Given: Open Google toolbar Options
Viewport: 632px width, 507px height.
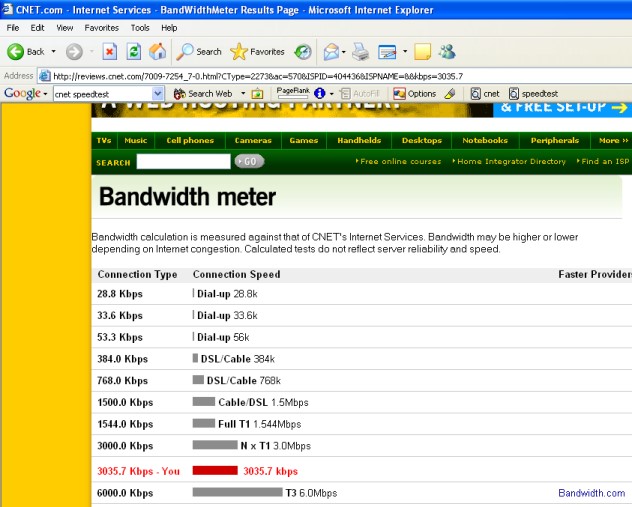Looking at the screenshot, I should 415,94.
